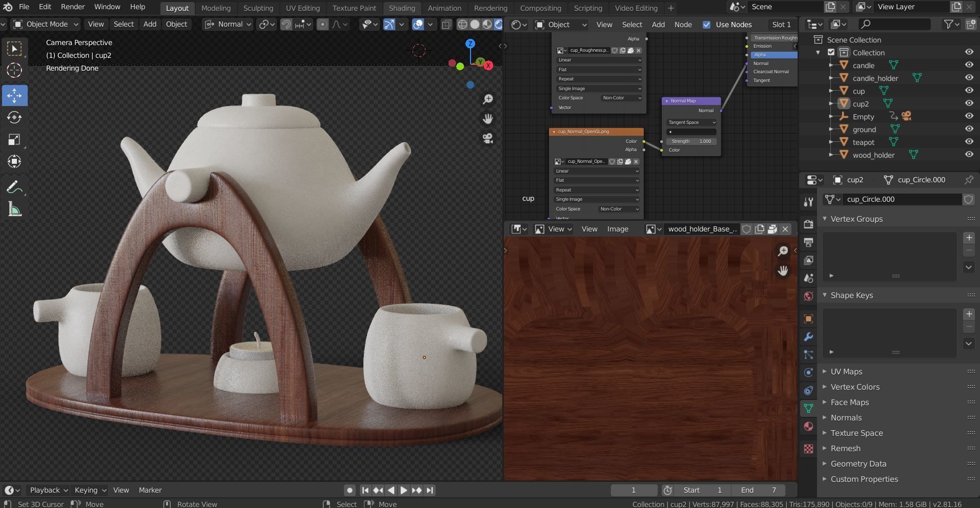980x508 pixels.
Task: Activate the Rotate tool
Action: 14,117
